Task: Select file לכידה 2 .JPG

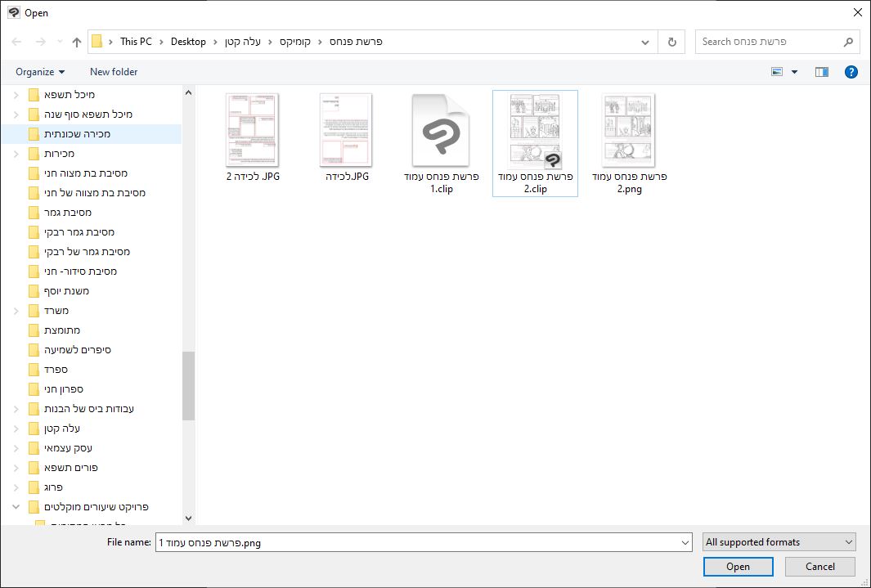Action: point(253,137)
